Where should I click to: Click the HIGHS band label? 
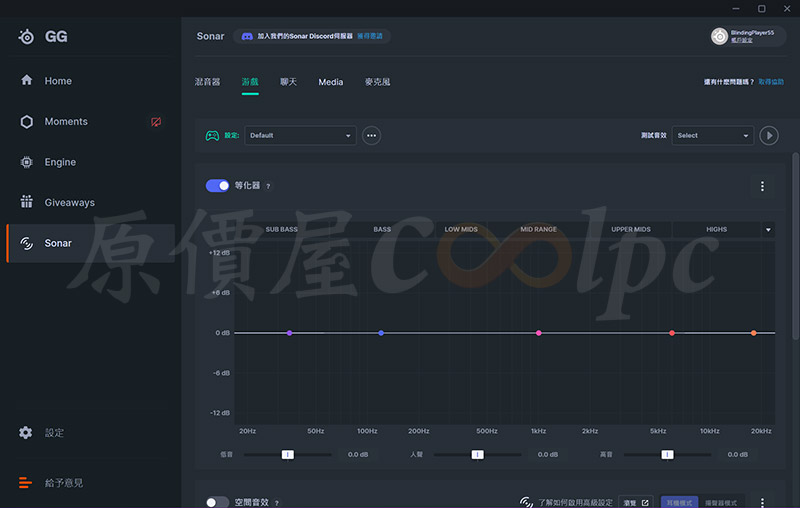coord(717,230)
